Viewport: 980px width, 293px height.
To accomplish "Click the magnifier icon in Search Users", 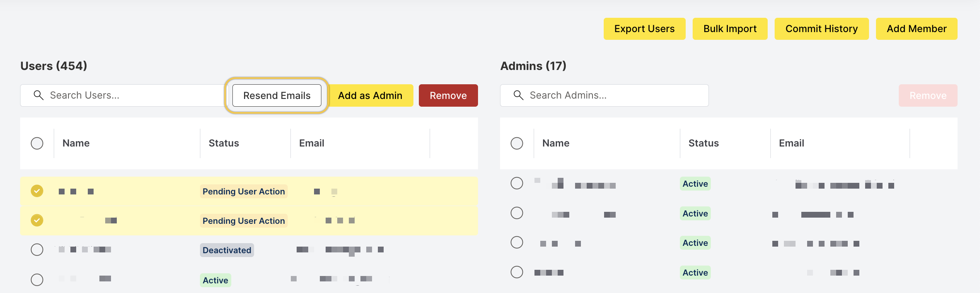I will pos(38,95).
